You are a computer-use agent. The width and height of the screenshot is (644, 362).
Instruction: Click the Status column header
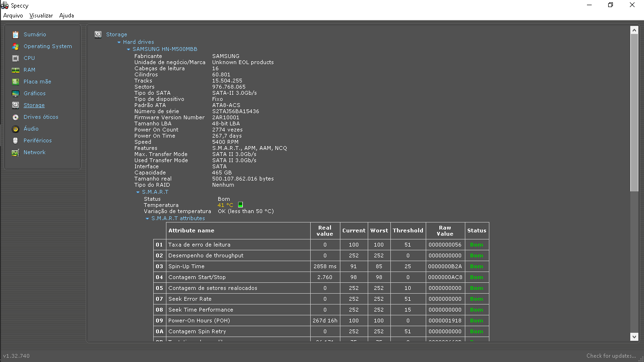pyautogui.click(x=477, y=230)
